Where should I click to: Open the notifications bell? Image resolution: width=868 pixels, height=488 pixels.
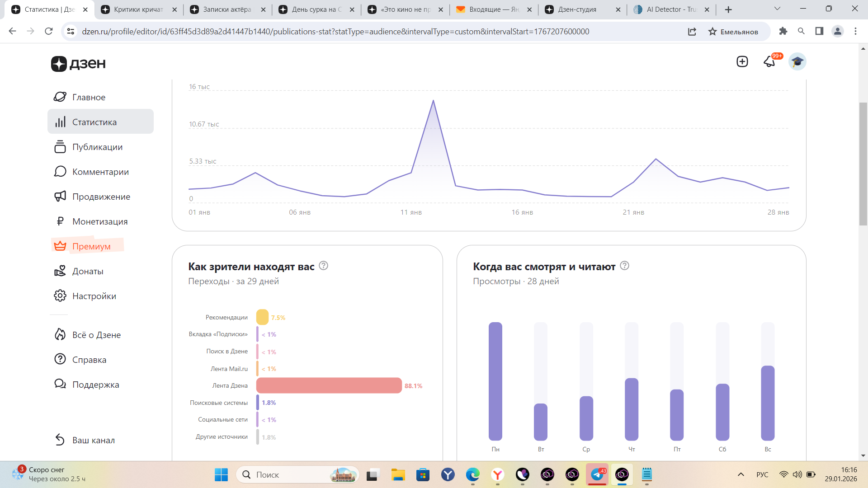point(769,61)
